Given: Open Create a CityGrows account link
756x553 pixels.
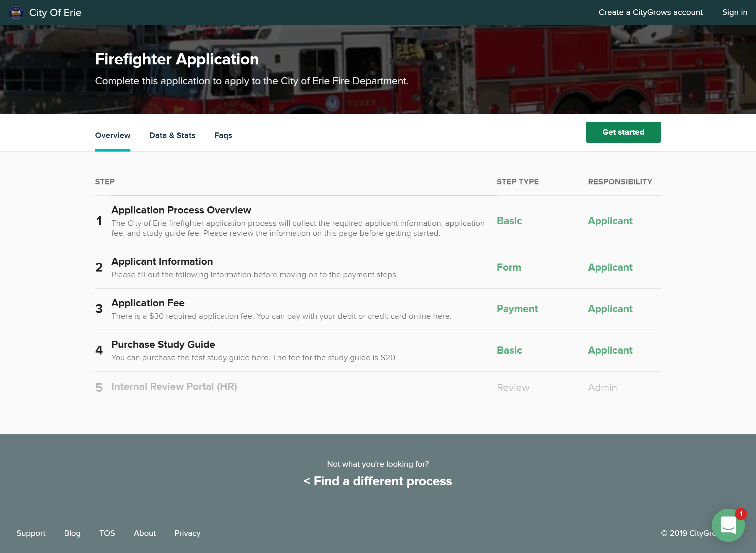Looking at the screenshot, I should [x=650, y=12].
